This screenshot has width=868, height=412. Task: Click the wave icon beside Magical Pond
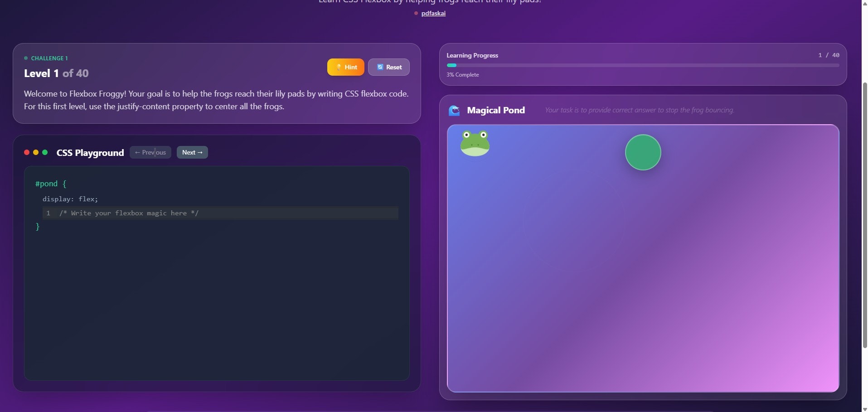coord(455,110)
